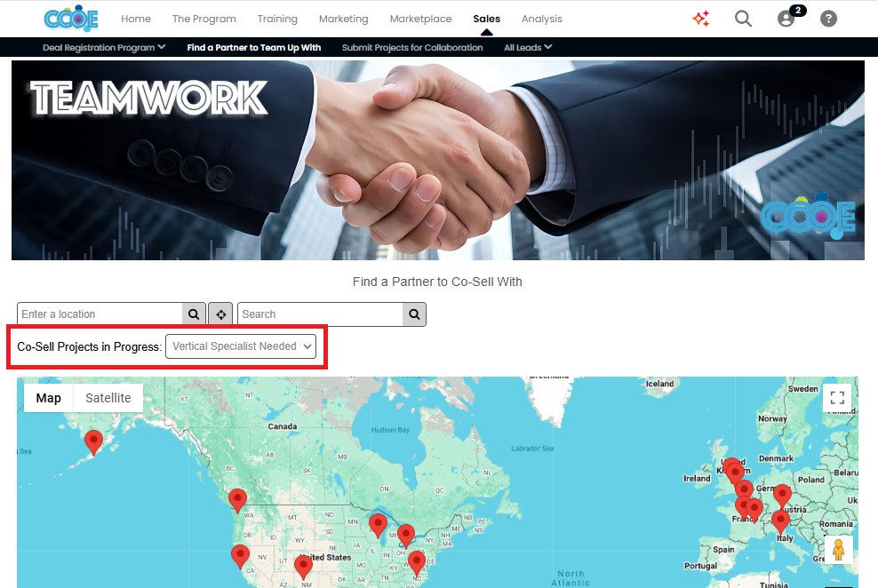878x588 pixels.
Task: Click the locate-me crosshair button
Action: (x=220, y=314)
